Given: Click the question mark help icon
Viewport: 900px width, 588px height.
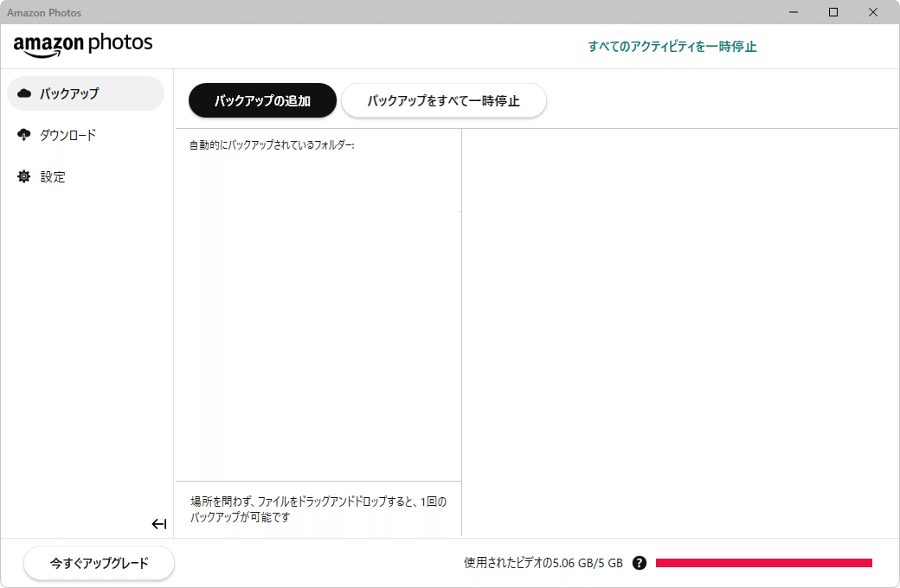Looking at the screenshot, I should coord(639,562).
